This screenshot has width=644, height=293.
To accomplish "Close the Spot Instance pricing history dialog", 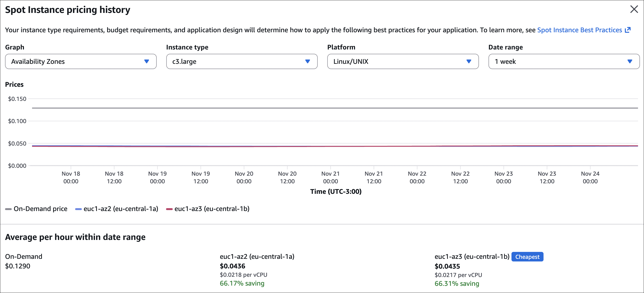I will pos(634,10).
